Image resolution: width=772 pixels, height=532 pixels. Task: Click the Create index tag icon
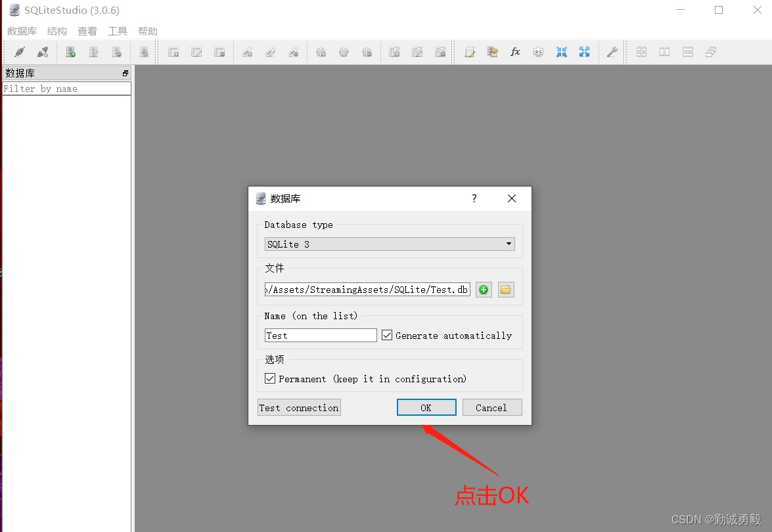point(247,52)
